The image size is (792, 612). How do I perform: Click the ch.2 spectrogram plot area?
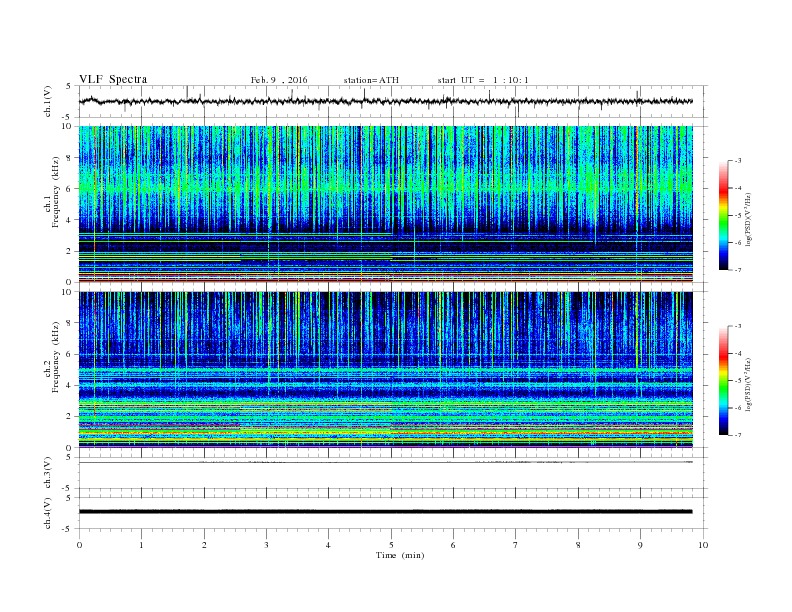coord(386,370)
